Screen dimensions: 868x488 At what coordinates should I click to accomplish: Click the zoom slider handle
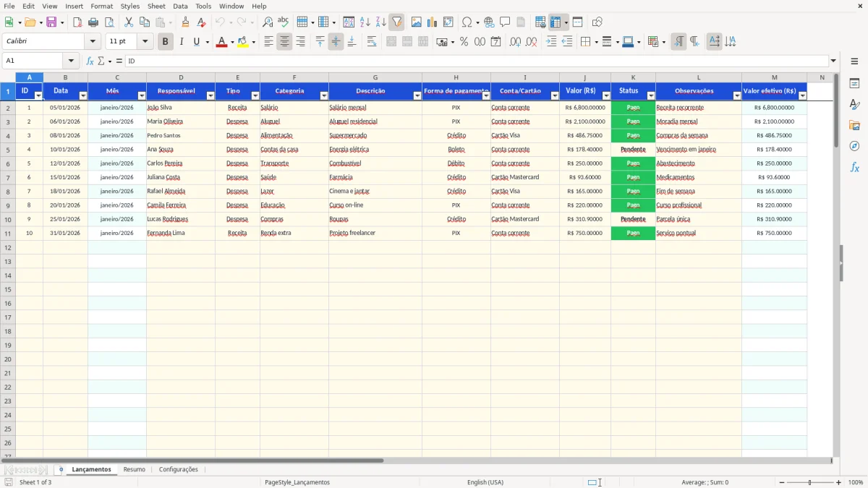pyautogui.click(x=809, y=482)
